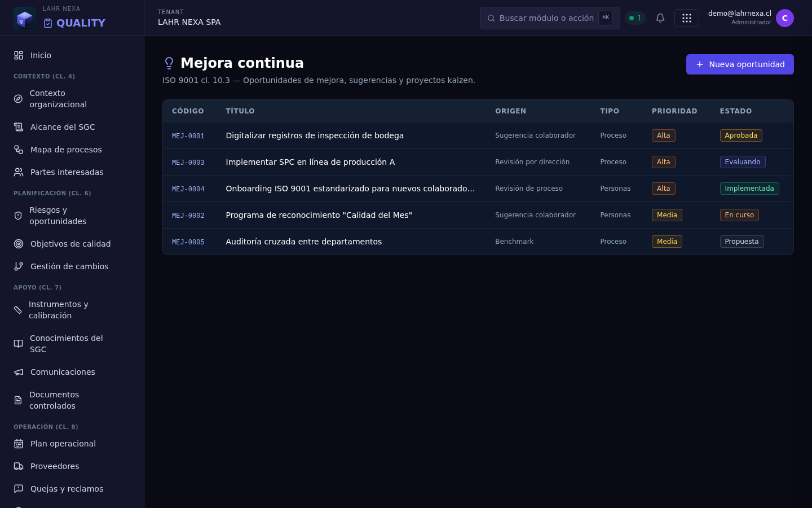Click the ruler icon for Instrumentos y calibración
Image resolution: width=812 pixels, height=508 pixels.
point(18,310)
